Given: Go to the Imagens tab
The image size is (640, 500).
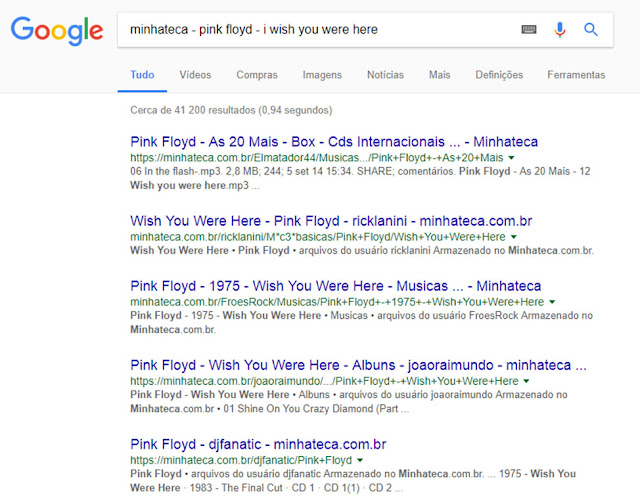Looking at the screenshot, I should [x=322, y=75].
